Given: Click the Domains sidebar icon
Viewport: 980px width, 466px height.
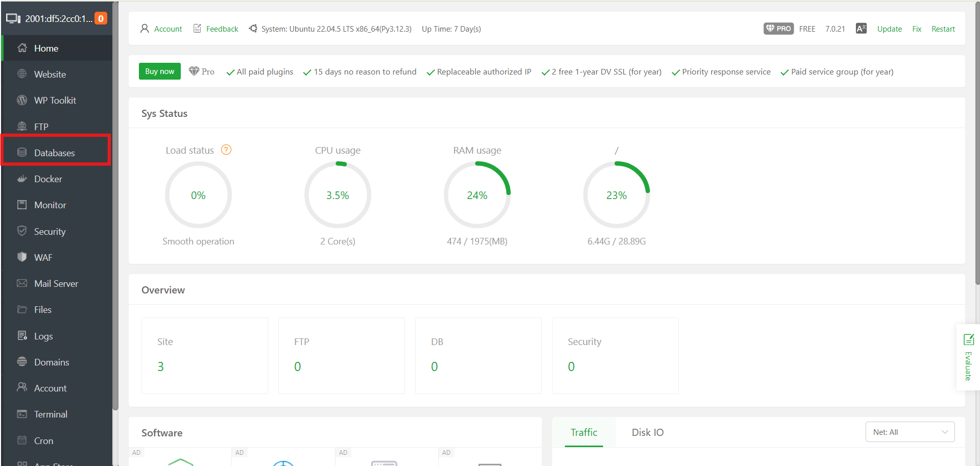Looking at the screenshot, I should point(22,361).
